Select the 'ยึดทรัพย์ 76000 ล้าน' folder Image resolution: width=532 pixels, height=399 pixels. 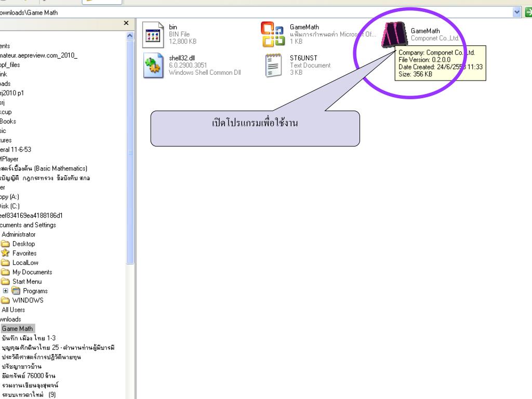click(29, 376)
